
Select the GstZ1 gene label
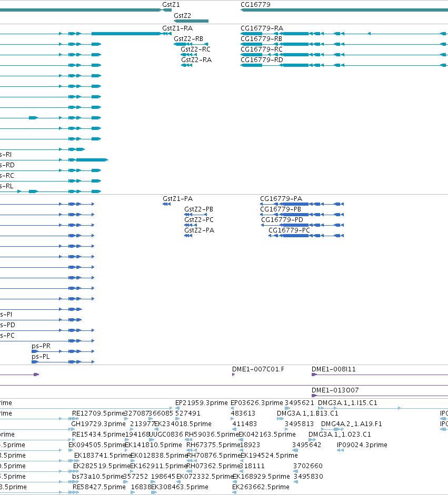[x=171, y=5]
